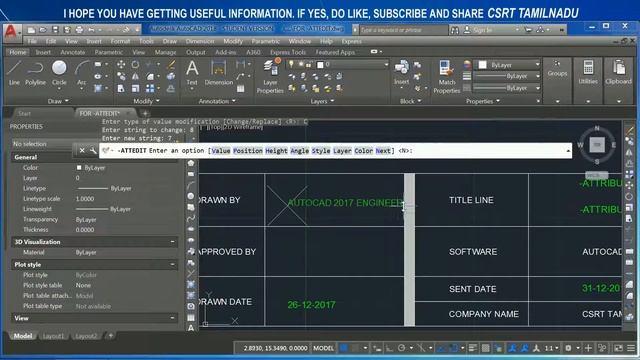The height and width of the screenshot is (360, 640).
Task: Click the search binoculars icon
Action: pyautogui.click(x=455, y=30)
